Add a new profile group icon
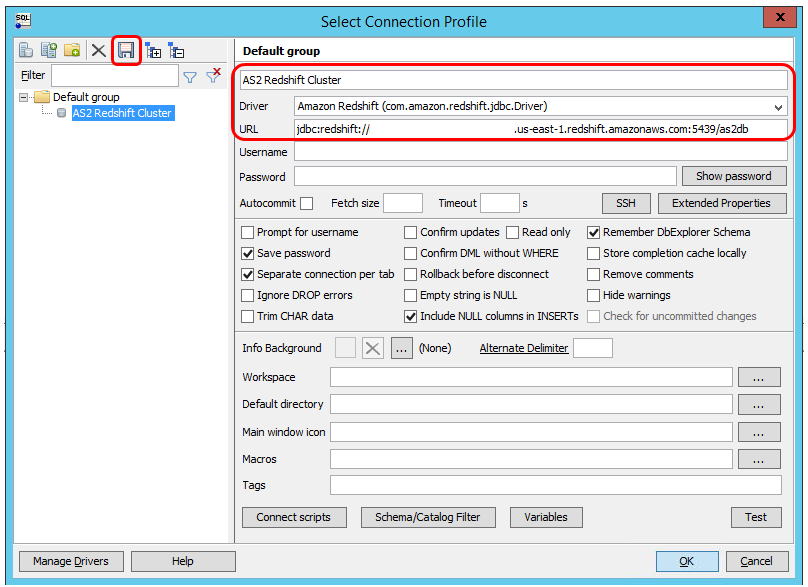 pos(72,50)
